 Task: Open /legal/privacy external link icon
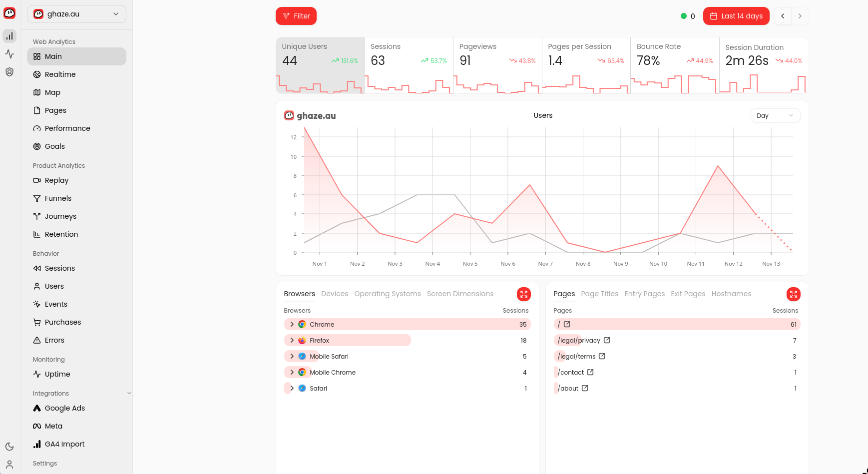(607, 340)
